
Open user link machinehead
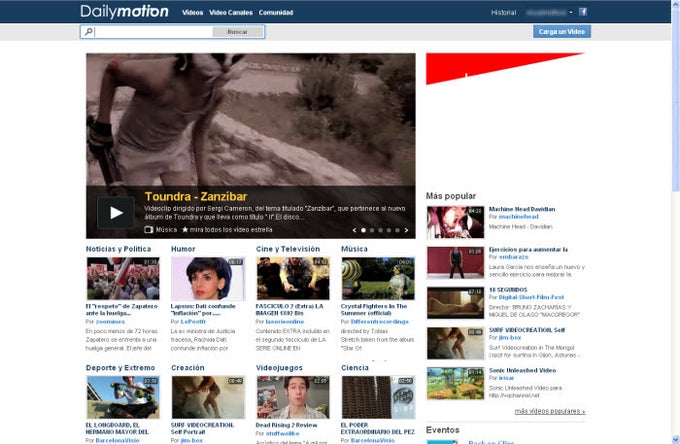pyautogui.click(x=518, y=216)
